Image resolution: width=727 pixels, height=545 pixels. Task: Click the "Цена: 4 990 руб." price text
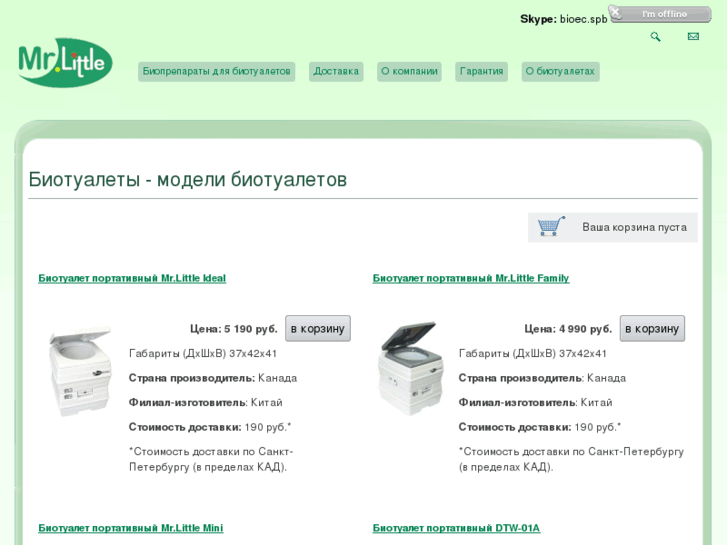568,329
